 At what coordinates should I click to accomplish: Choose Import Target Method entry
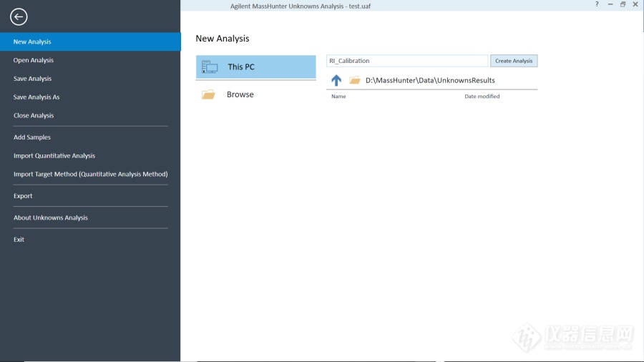[90, 174]
